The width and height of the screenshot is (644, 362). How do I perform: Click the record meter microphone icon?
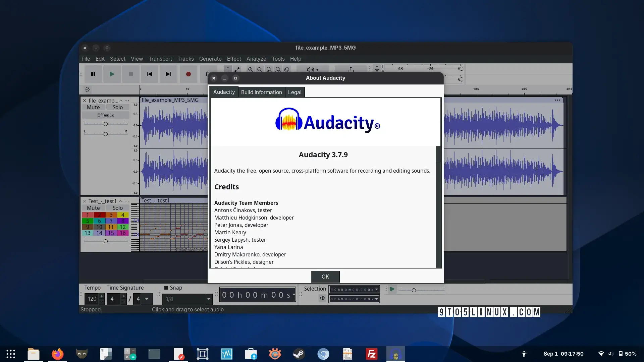(x=377, y=69)
